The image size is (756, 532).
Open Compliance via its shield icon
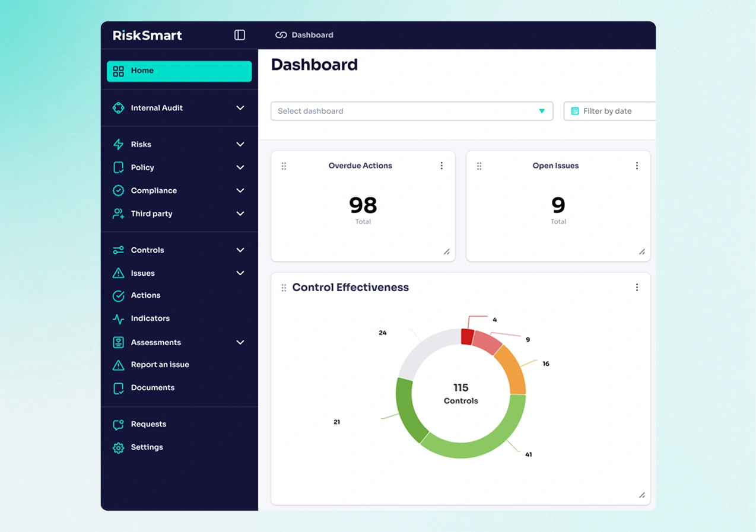click(119, 190)
